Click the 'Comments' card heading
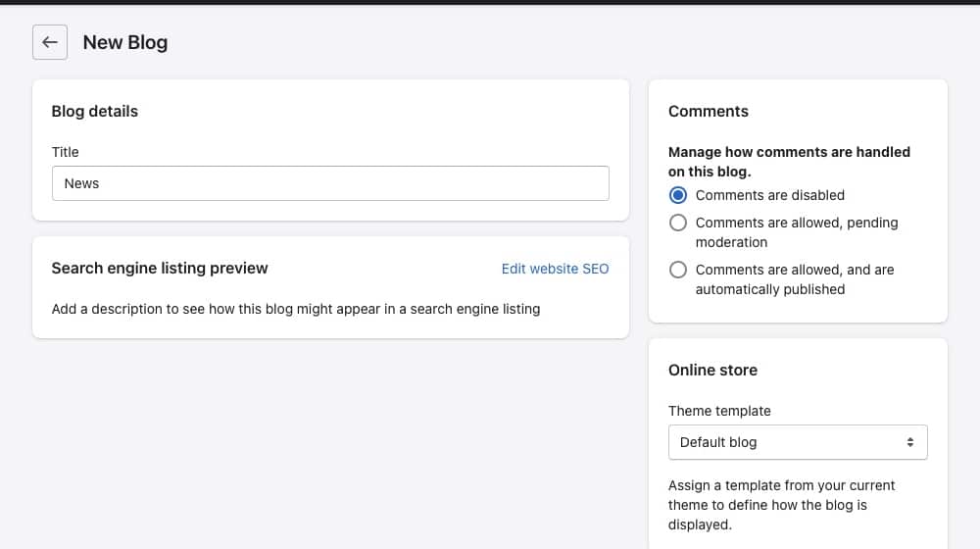 coord(709,112)
